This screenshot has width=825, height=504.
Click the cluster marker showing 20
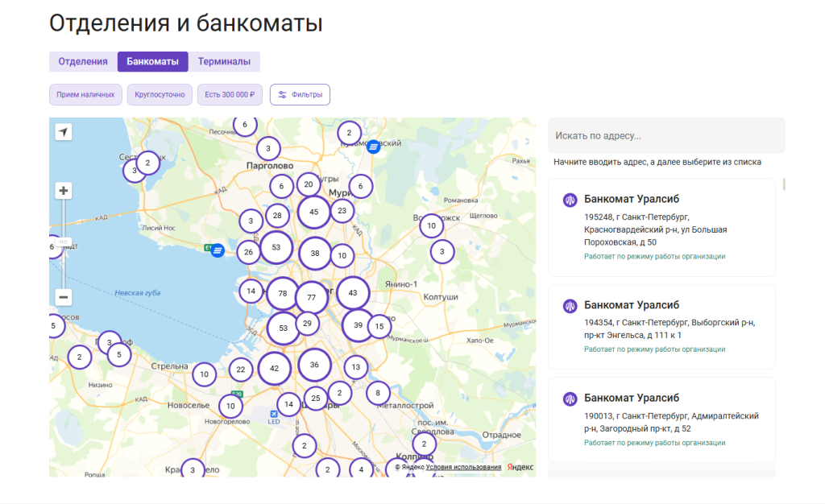click(x=309, y=184)
